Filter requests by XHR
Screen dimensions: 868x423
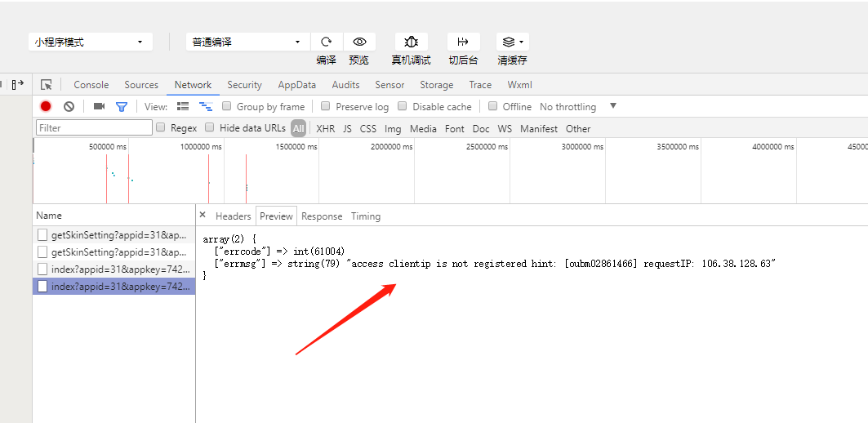click(x=326, y=128)
